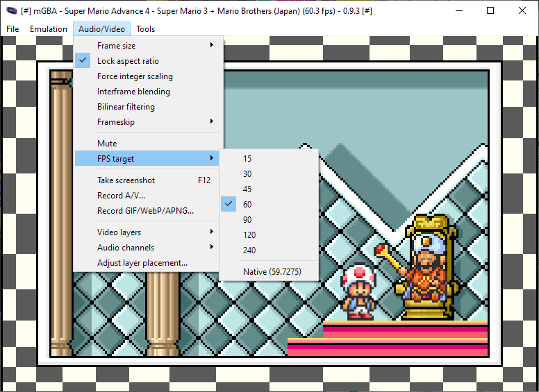This screenshot has width=539, height=392.
Task: Open Adjust layer placement...
Action: coord(147,262)
